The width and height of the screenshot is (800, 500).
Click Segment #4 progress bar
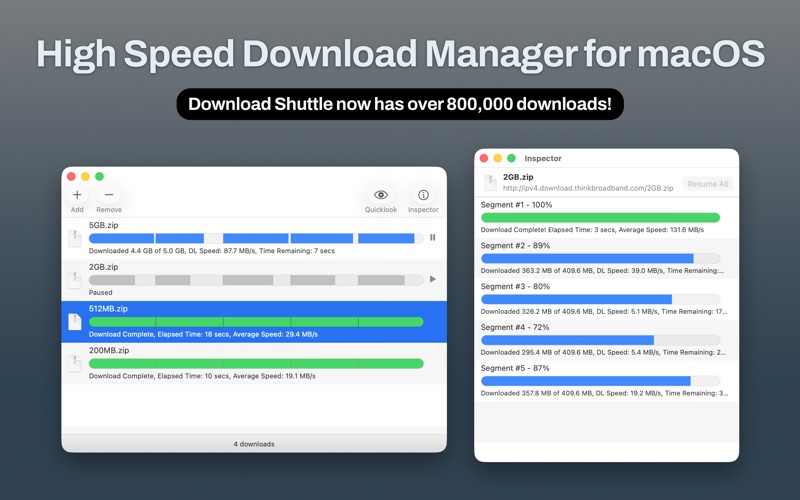[x=601, y=340]
